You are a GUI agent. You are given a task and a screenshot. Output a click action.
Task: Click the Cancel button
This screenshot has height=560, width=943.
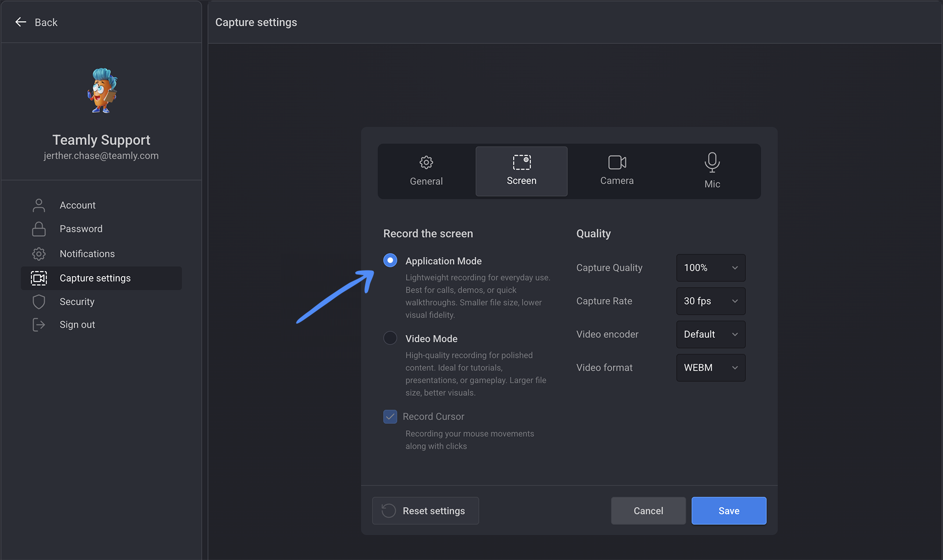pos(648,511)
